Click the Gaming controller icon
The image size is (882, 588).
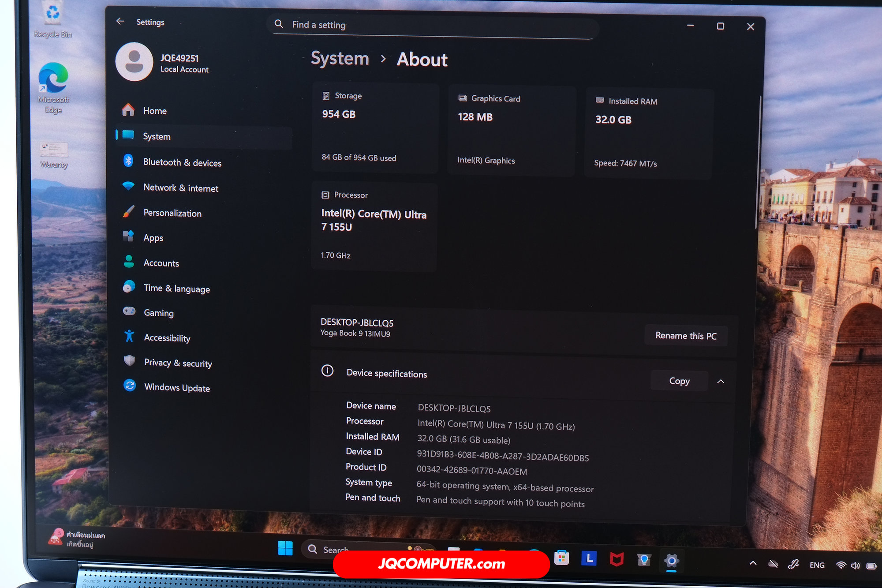pos(129,311)
